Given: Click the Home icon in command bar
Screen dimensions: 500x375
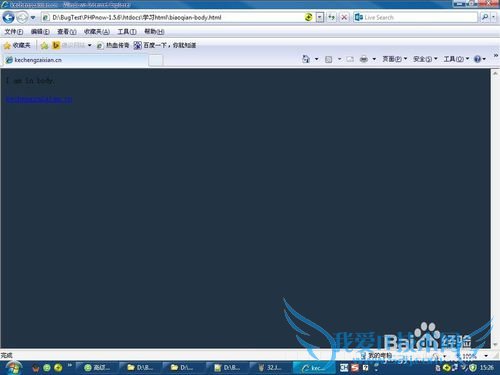Looking at the screenshot, I should pos(306,59).
